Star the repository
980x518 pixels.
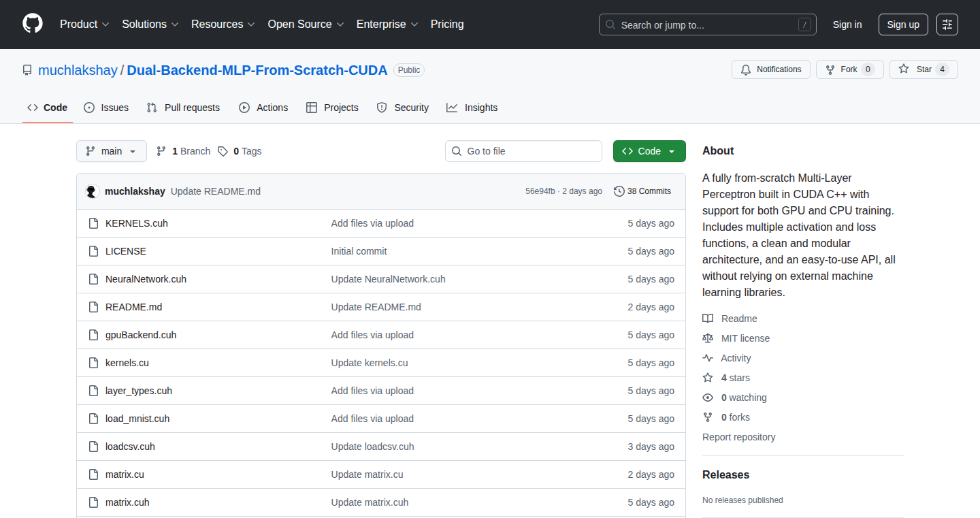click(x=924, y=69)
